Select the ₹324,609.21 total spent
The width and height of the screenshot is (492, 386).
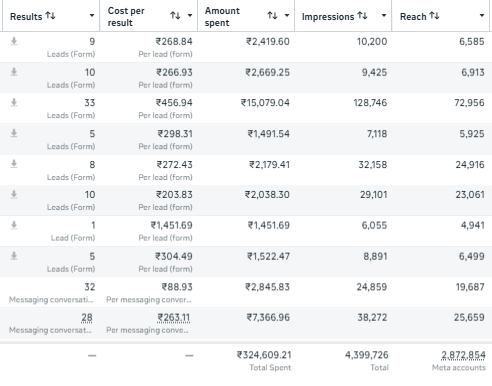[x=264, y=355]
